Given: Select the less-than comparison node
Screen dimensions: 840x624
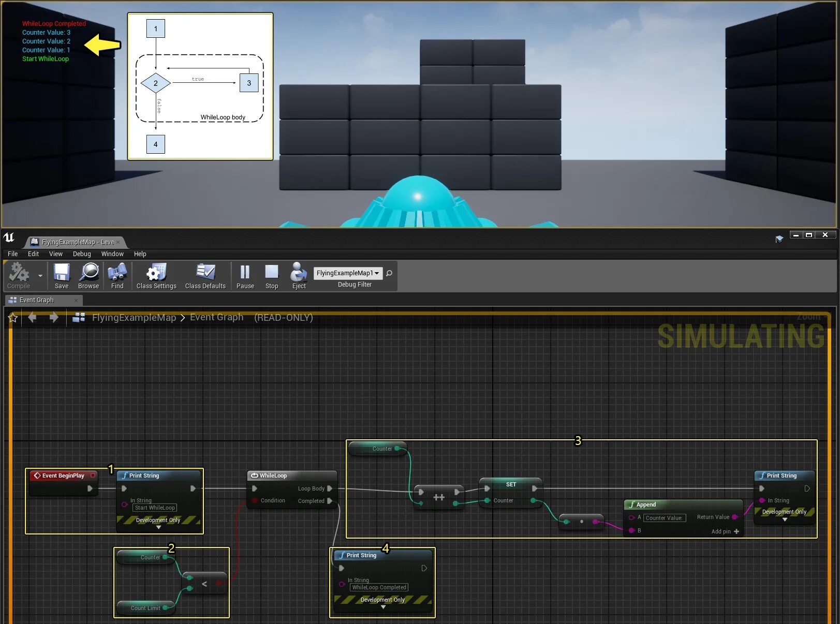Looking at the screenshot, I should coord(204,584).
